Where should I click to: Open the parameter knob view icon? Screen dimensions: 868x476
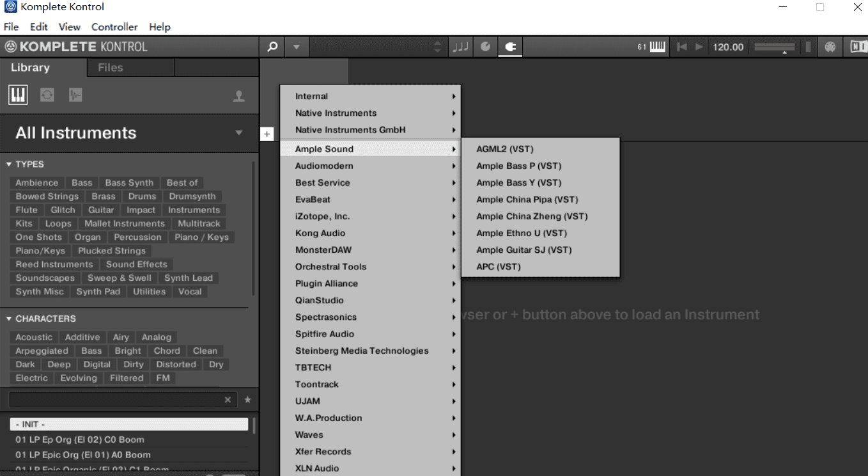click(485, 47)
